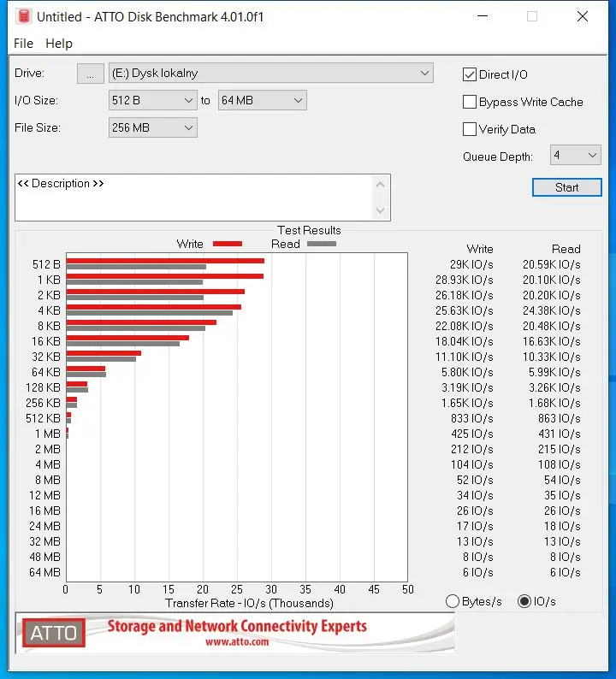Click the write value 28.93K IO/s
Viewport: 616px width, 679px height.
pos(464,280)
